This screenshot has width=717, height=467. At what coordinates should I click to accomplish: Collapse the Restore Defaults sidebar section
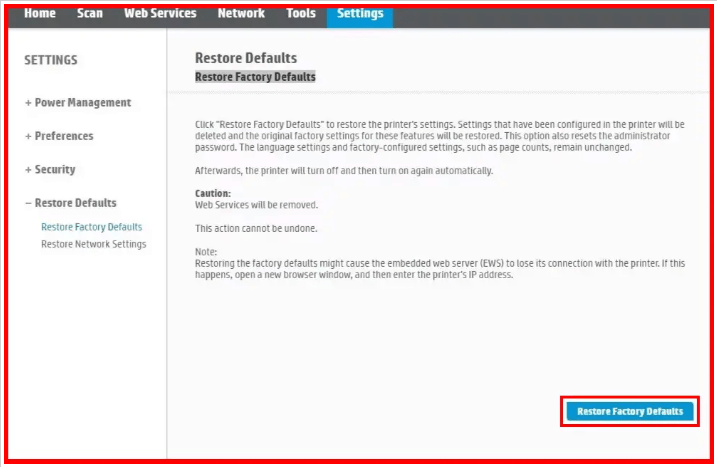[x=70, y=203]
